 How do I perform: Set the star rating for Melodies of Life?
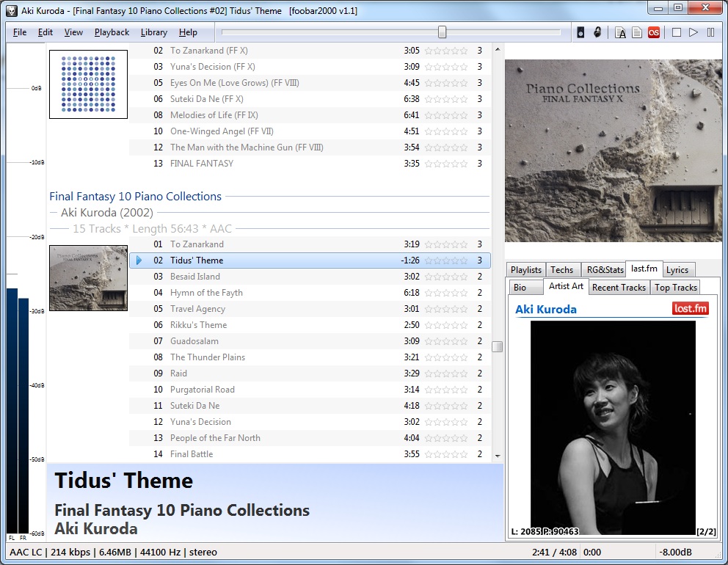[x=445, y=115]
